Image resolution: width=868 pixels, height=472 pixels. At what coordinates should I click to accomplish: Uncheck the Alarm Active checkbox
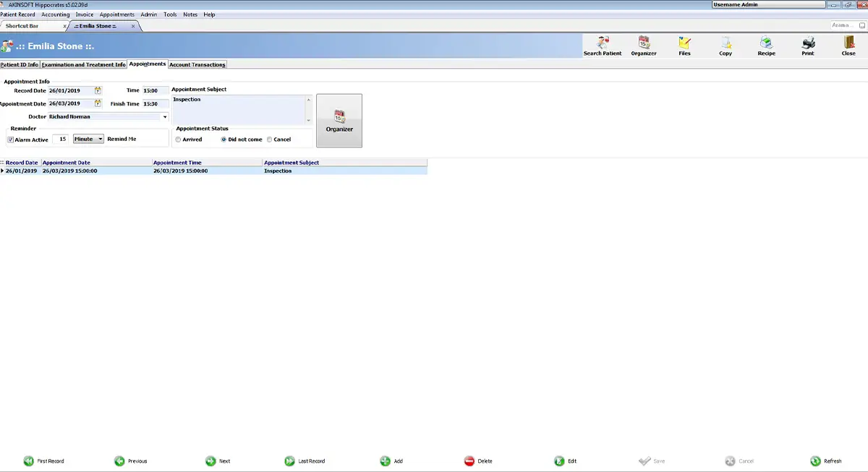point(11,140)
